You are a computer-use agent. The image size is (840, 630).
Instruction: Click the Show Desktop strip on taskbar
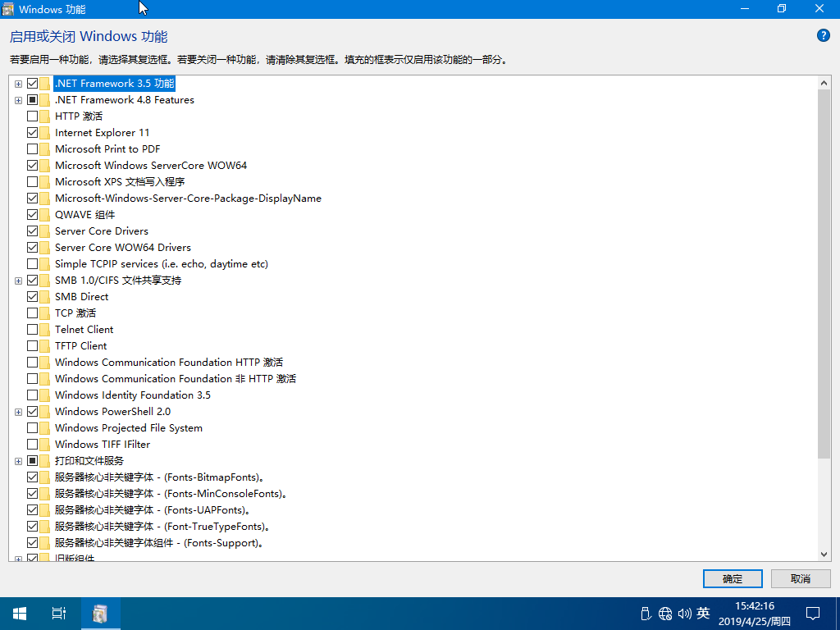pyautogui.click(x=838, y=614)
